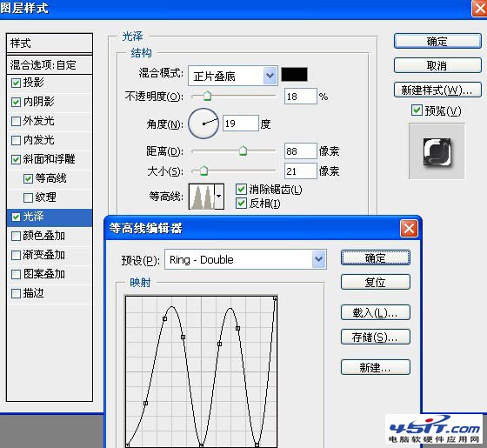Click the style preview thumbnail
The height and width of the screenshot is (448, 487).
(x=437, y=151)
